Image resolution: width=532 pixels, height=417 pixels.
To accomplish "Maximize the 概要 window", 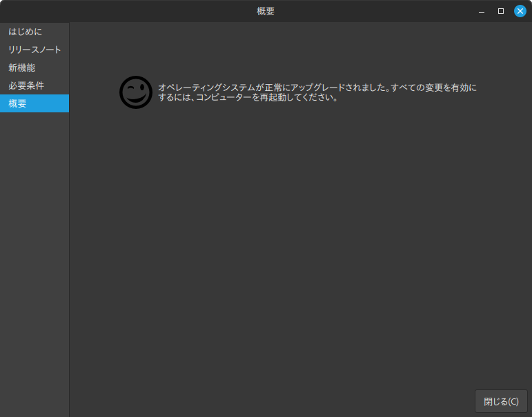I will point(501,11).
